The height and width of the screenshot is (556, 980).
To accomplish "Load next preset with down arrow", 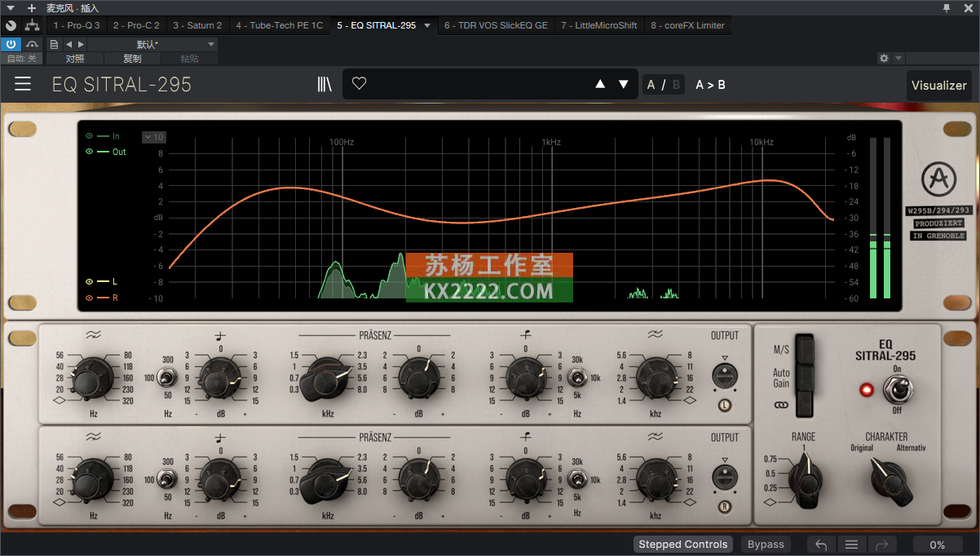I will [x=624, y=84].
